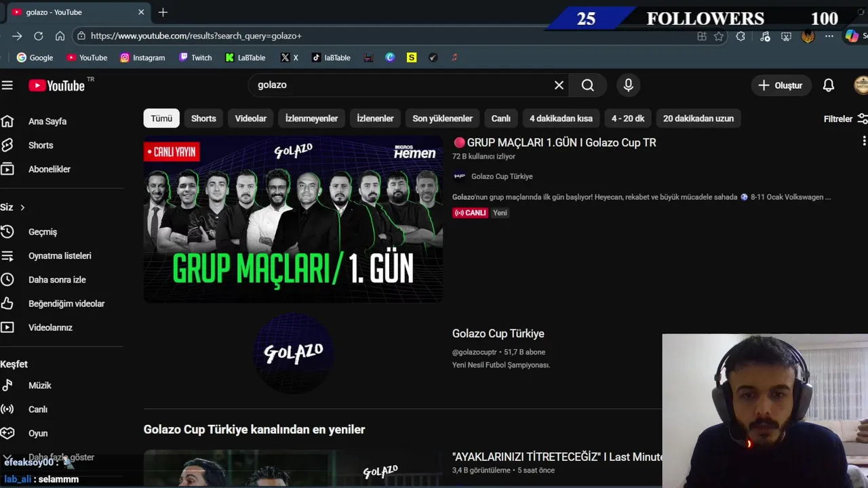Open YouTube notifications bell
868x488 pixels.
829,85
